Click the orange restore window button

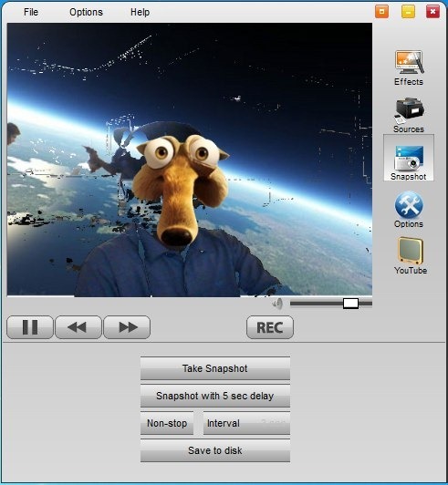pos(381,12)
